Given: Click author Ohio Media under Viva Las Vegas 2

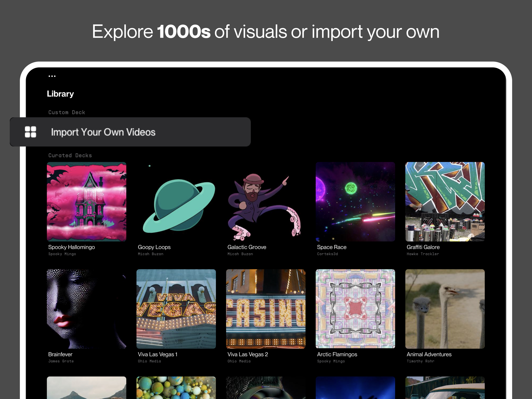Looking at the screenshot, I should tap(239, 361).
